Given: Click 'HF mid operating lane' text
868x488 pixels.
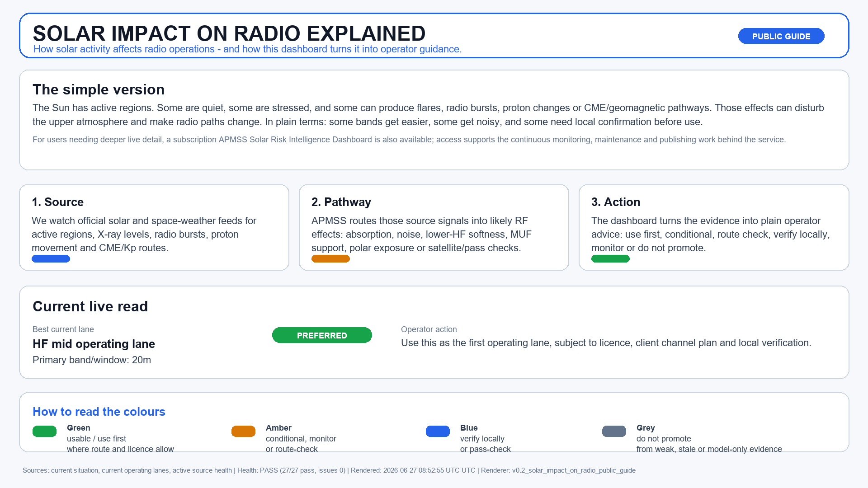Looking at the screenshot, I should pos(94,344).
